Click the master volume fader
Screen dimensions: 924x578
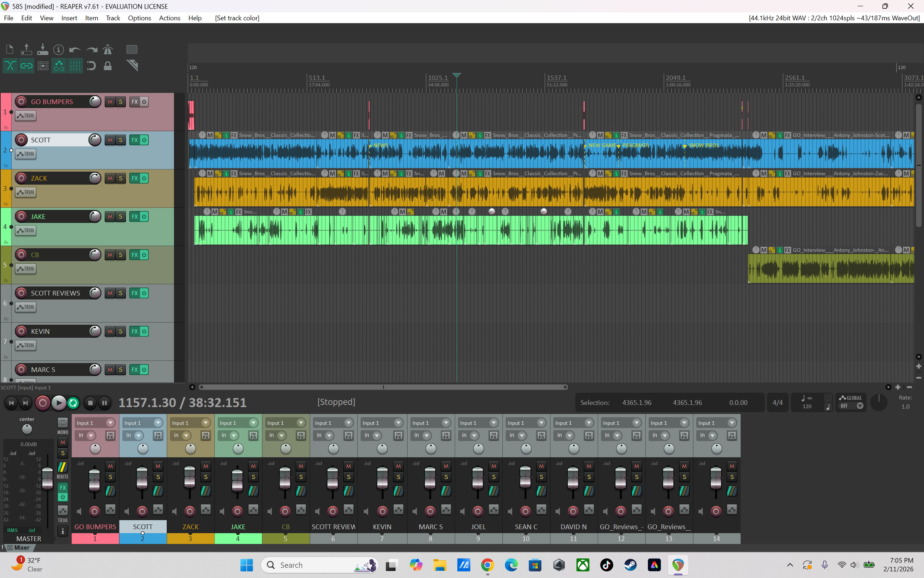click(47, 478)
